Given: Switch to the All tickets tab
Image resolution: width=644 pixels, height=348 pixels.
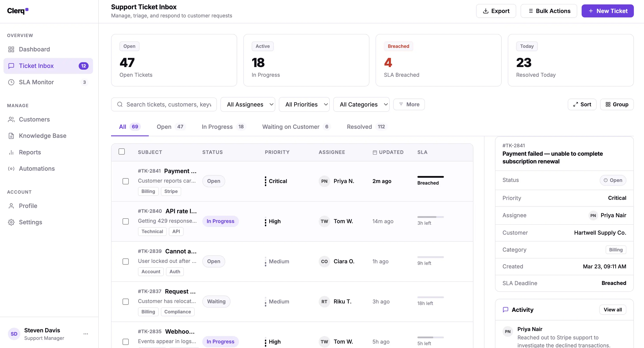Looking at the screenshot, I should pyautogui.click(x=130, y=127).
